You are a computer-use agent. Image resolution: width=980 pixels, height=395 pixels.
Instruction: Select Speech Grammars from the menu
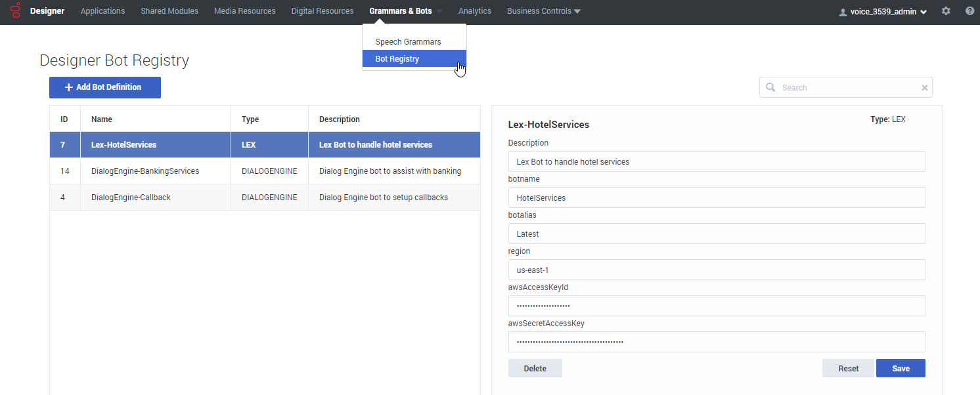408,42
